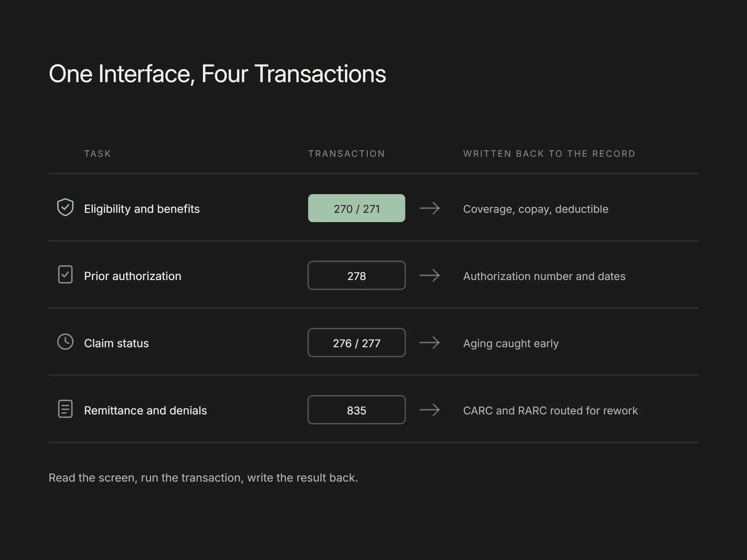747x560 pixels.
Task: Click the CARC and RARC routed for rework text
Action: coord(550,411)
